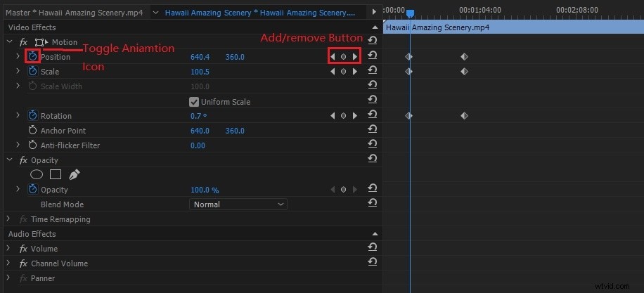Reset the Blend Mode parameter
The image size is (644, 293).
373,203
